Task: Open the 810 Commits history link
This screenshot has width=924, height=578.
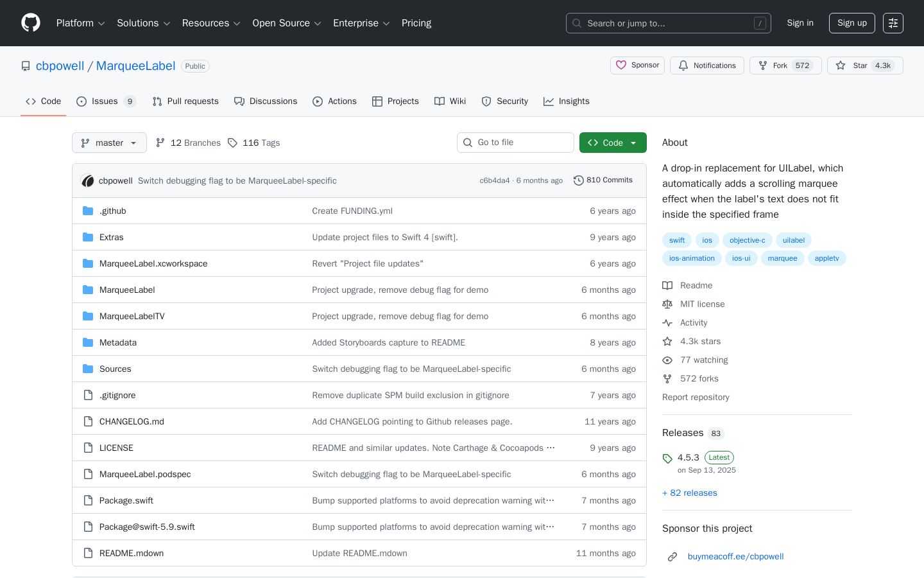Action: pos(603,180)
